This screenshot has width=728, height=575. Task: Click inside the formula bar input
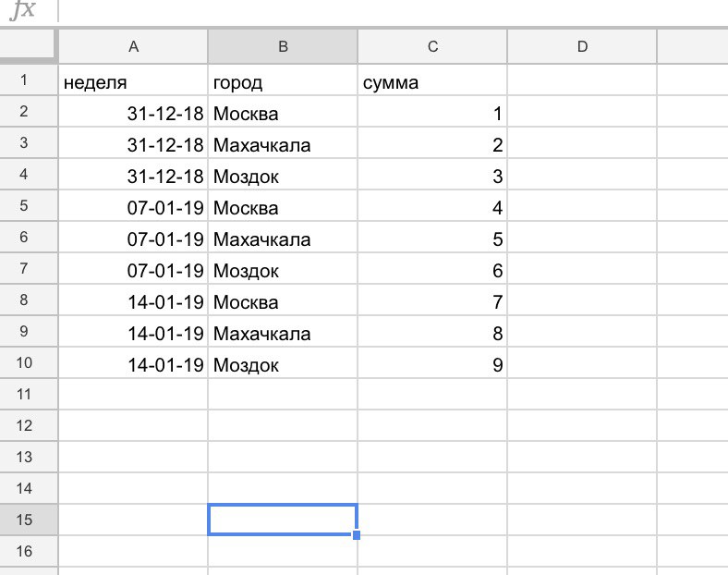tap(393, 10)
